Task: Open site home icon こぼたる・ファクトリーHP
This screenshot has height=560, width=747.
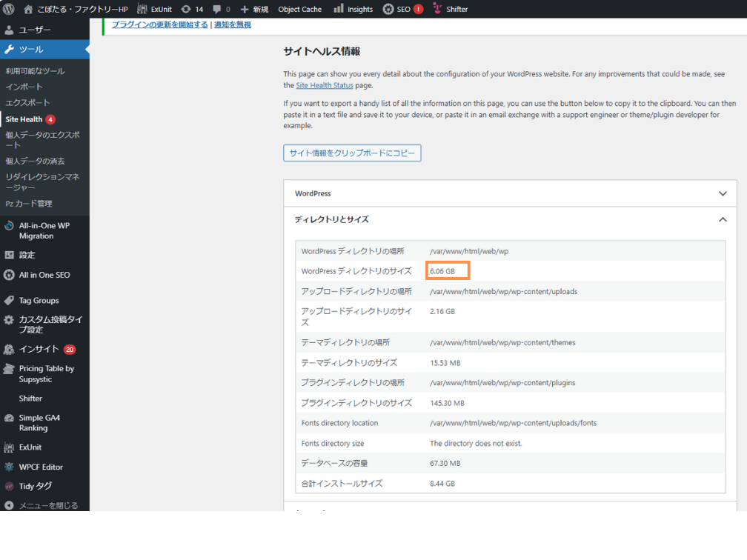Action: (x=28, y=9)
